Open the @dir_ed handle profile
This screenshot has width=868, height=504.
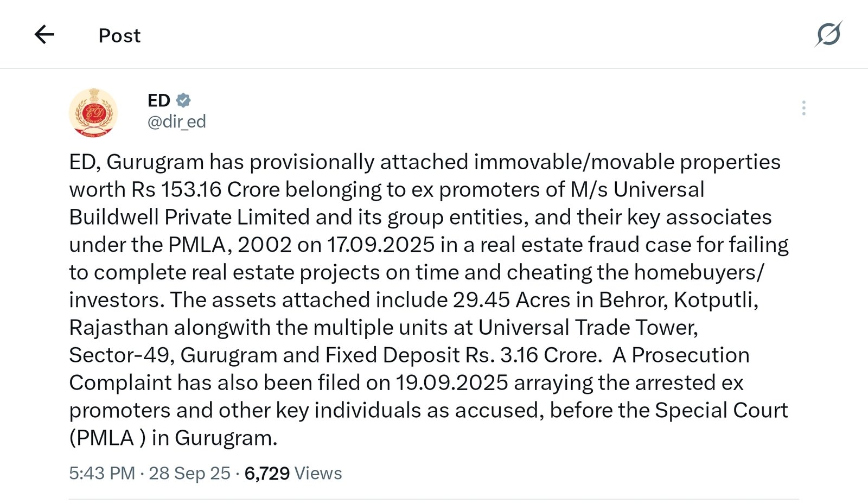point(177,122)
